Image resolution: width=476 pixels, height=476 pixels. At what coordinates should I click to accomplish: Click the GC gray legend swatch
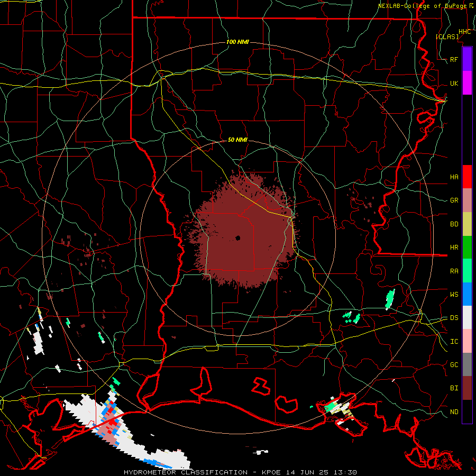pos(467,364)
